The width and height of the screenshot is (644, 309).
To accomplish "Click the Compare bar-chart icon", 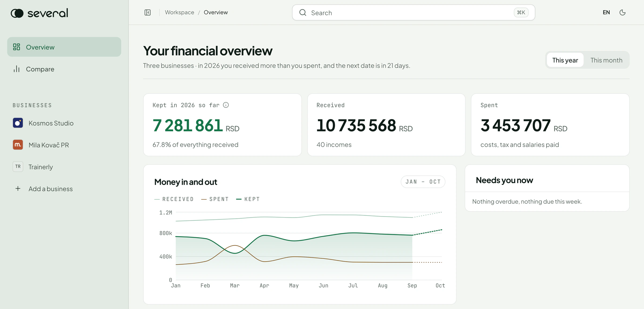I will [17, 69].
